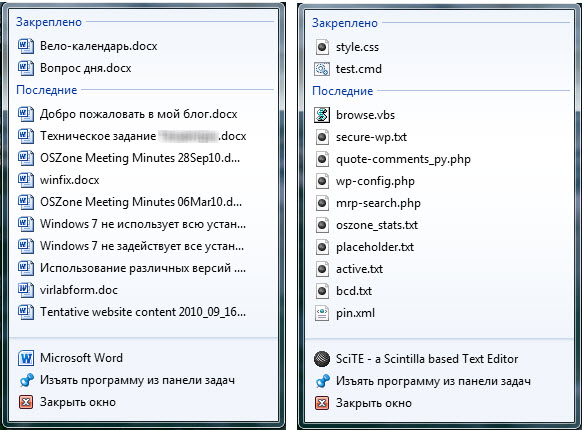Click the icon beside placeholder.txt
This screenshot has width=584, height=430.
coord(322,247)
